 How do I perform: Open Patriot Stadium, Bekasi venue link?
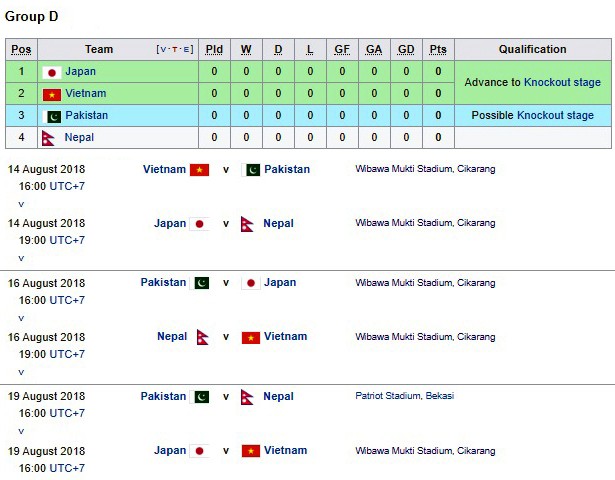pyautogui.click(x=404, y=396)
